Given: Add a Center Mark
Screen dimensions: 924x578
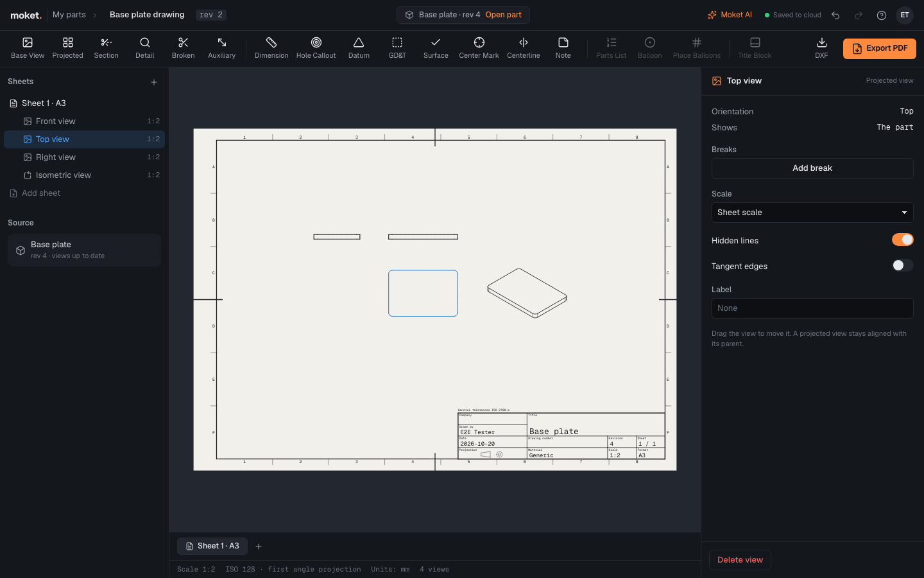Looking at the screenshot, I should [x=479, y=48].
